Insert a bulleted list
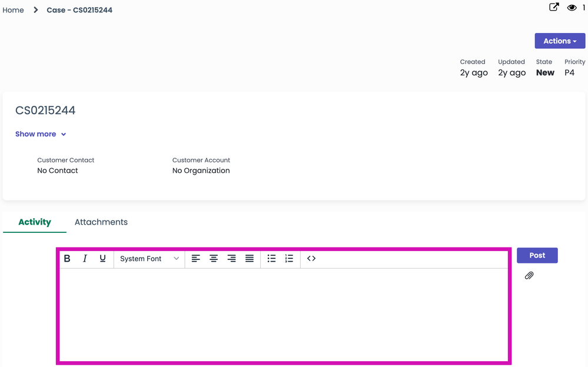Screen dimensions: 588x367 coord(271,259)
